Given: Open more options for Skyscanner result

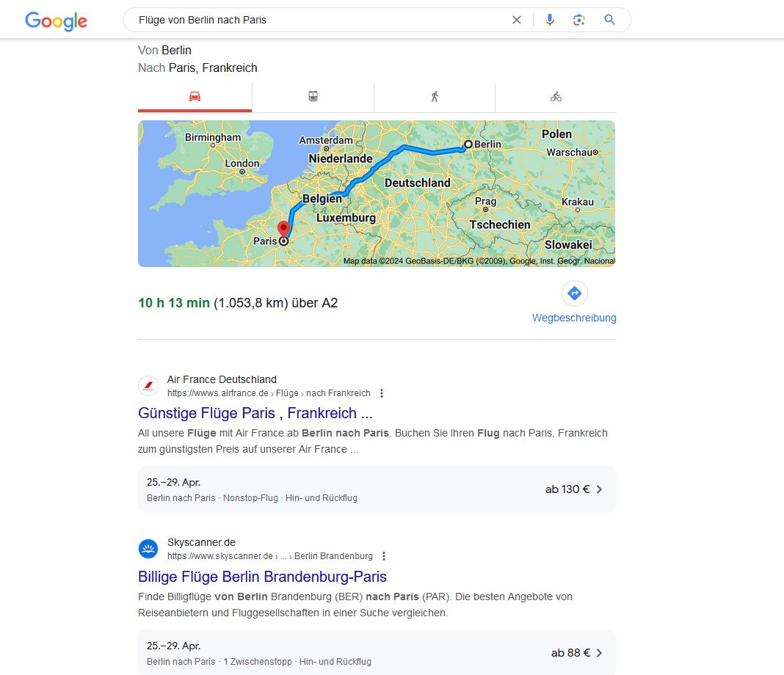Looking at the screenshot, I should click(x=384, y=556).
